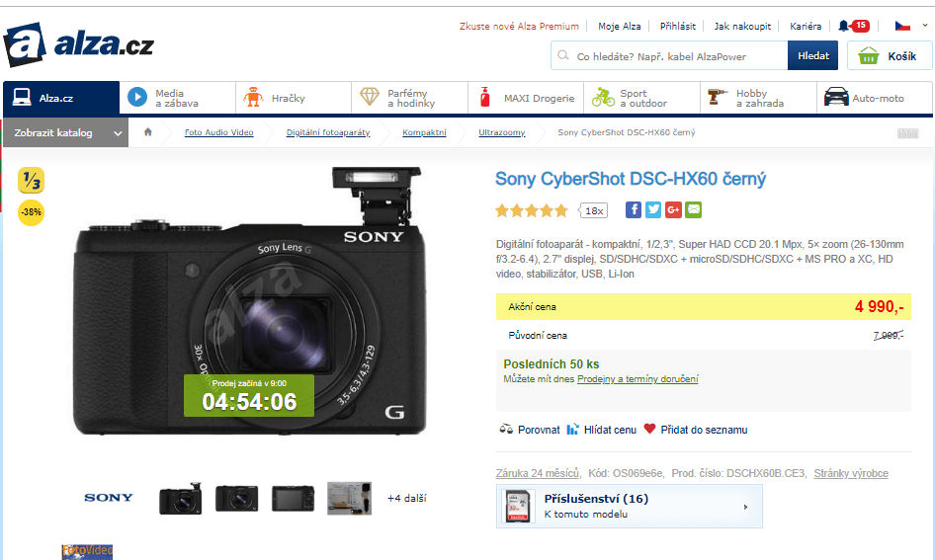Open the Media a zábava section

[x=177, y=98]
